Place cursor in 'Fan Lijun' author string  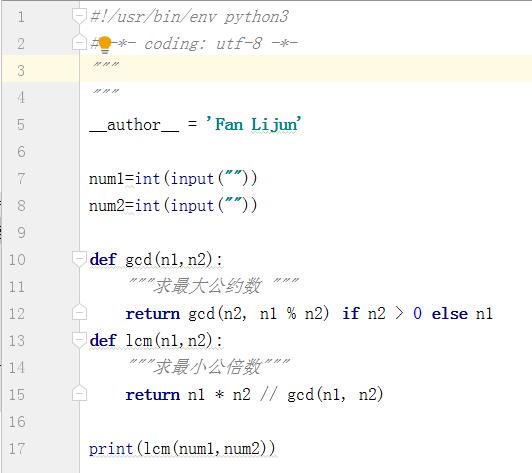254,124
